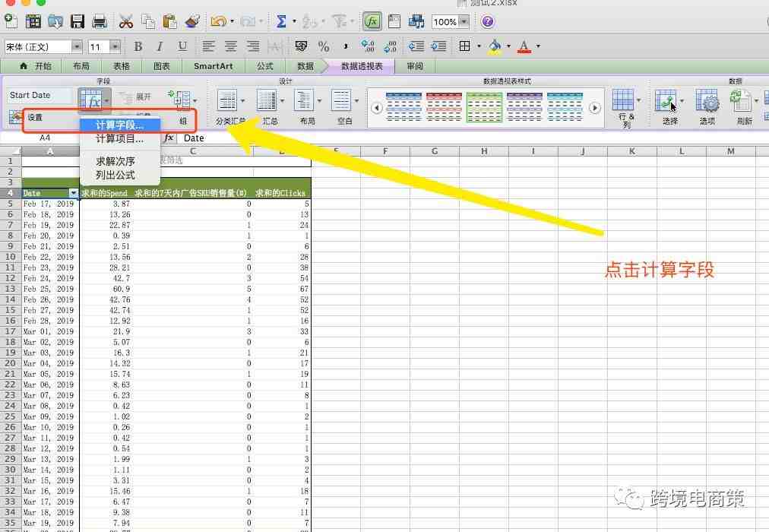This screenshot has width=769, height=532.
Task: Open the SmartArt tab
Action: 213,66
